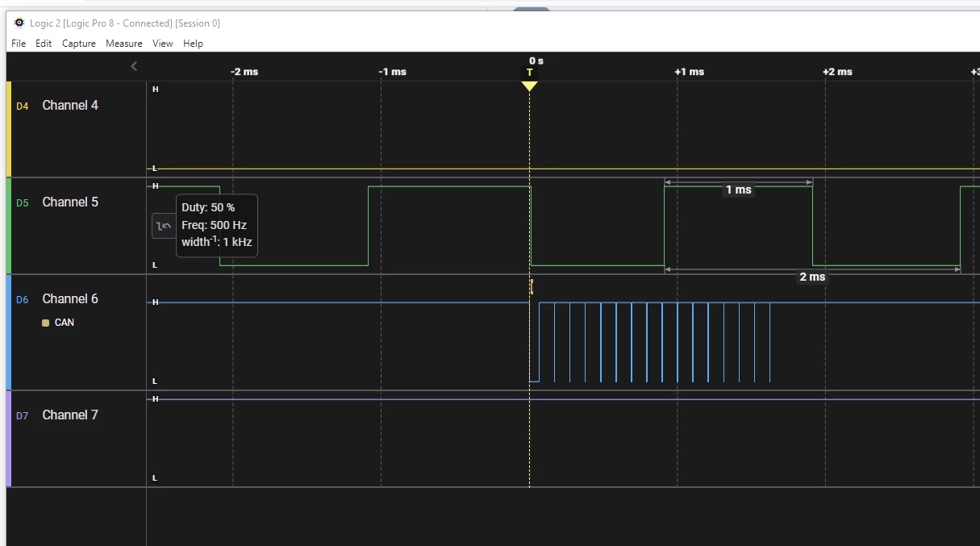The height and width of the screenshot is (546, 980).
Task: Collapse the channel sidebar with the chevron
Action: point(134,66)
